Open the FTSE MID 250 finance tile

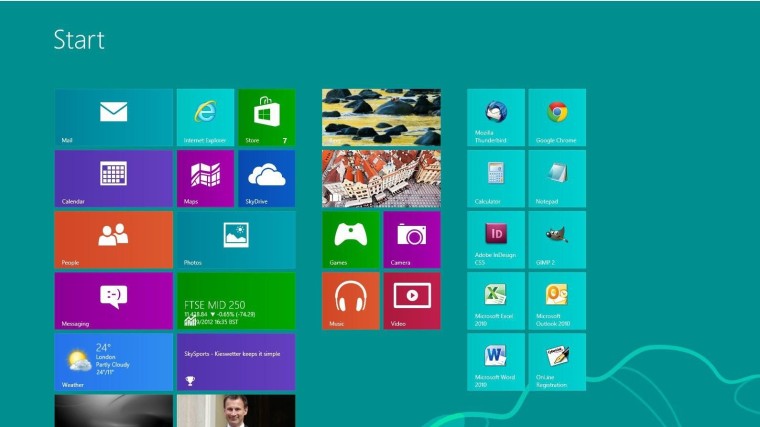236,300
